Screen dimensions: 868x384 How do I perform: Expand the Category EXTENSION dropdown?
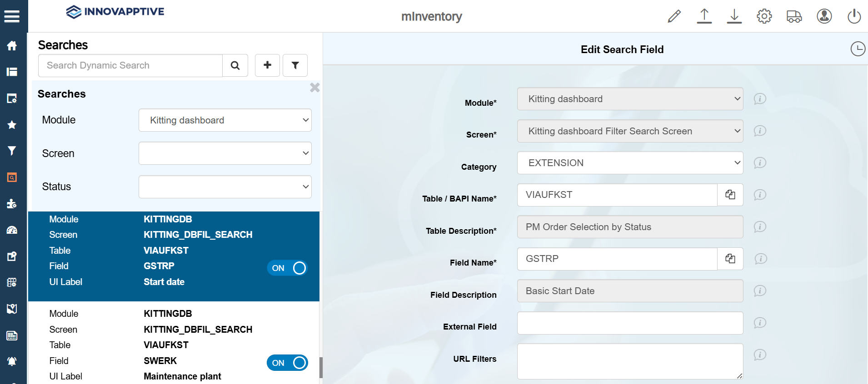[630, 163]
